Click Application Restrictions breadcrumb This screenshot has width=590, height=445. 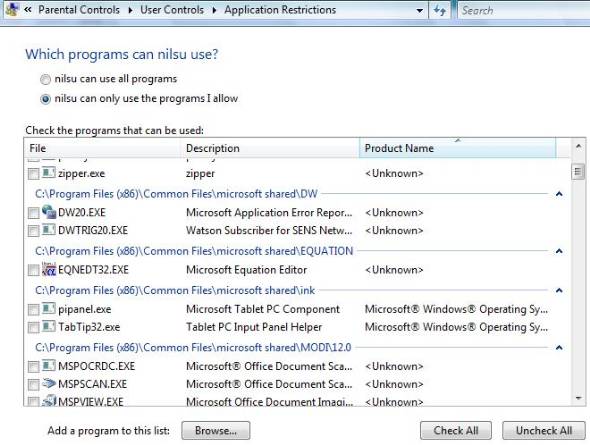pos(280,10)
